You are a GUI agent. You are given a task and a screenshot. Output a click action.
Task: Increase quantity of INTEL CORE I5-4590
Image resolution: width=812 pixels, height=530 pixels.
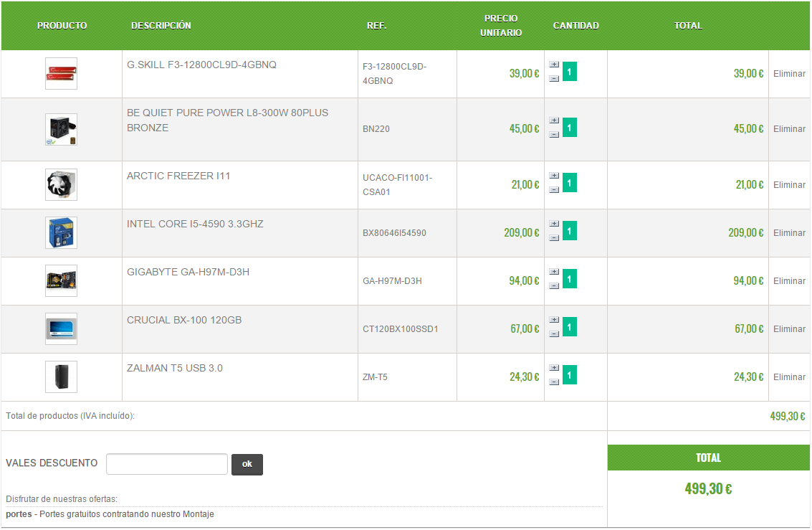click(554, 224)
